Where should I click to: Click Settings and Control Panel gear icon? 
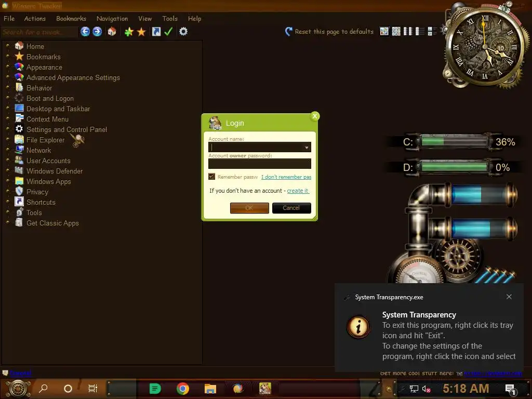19,129
